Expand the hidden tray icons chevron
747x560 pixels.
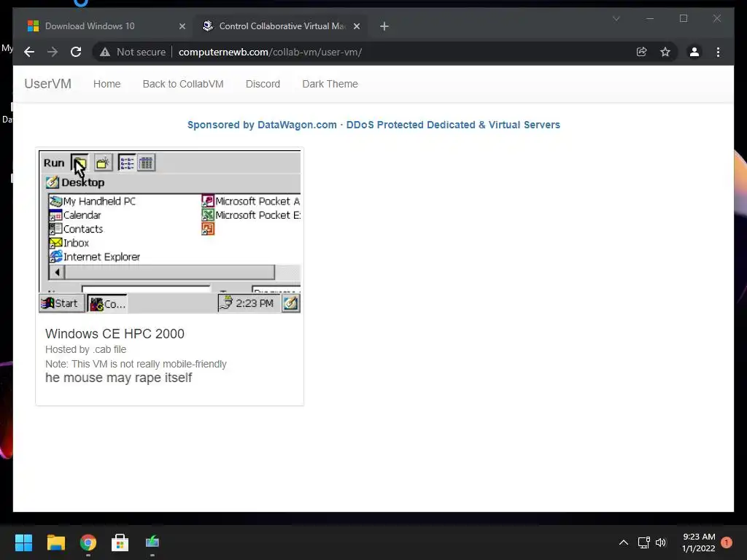[x=624, y=542]
